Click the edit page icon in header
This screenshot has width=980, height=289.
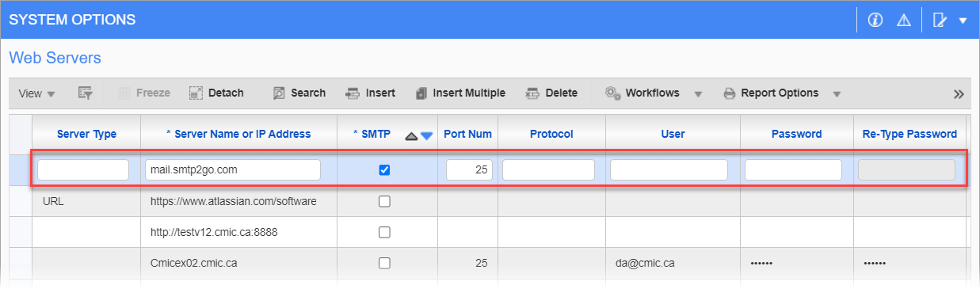click(x=940, y=21)
